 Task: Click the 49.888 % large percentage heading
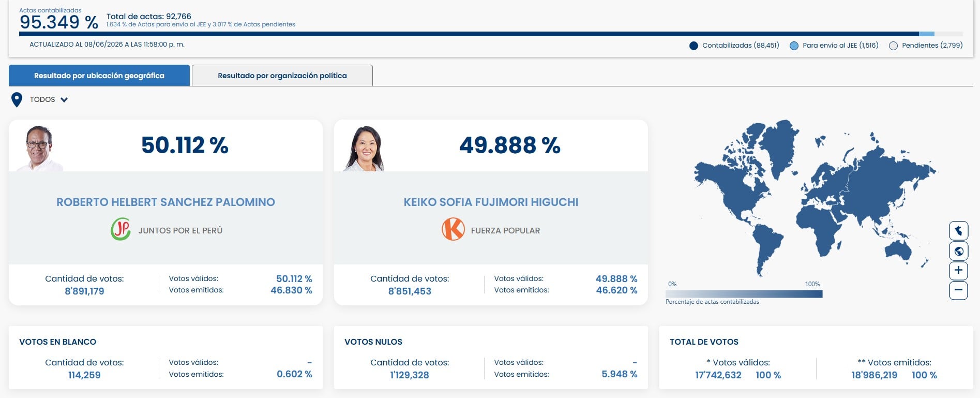click(510, 145)
